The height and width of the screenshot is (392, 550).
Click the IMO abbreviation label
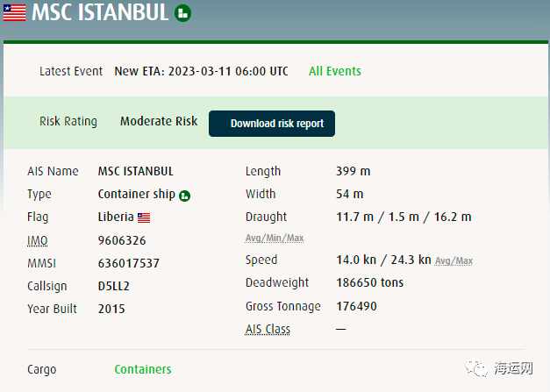tap(37, 240)
